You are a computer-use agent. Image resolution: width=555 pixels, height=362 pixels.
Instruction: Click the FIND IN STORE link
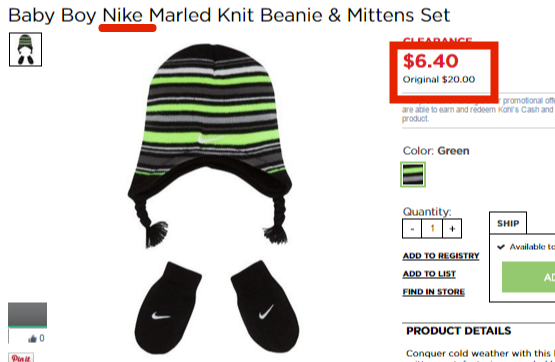coord(434,292)
